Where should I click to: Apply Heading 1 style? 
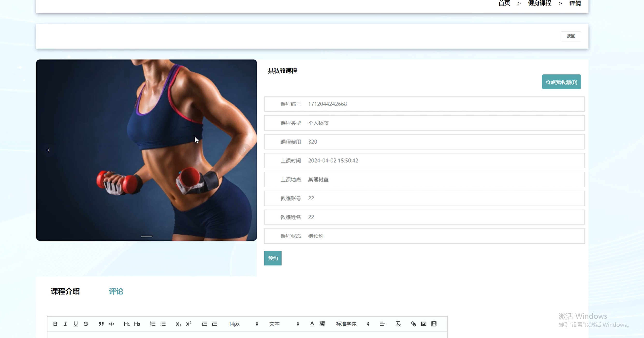(127, 324)
